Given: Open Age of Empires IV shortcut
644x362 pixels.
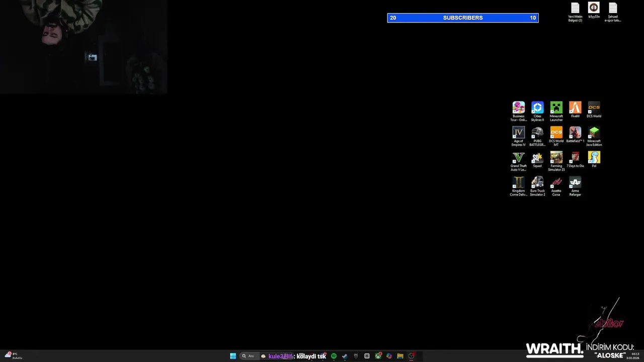Looking at the screenshot, I should pyautogui.click(x=518, y=136).
